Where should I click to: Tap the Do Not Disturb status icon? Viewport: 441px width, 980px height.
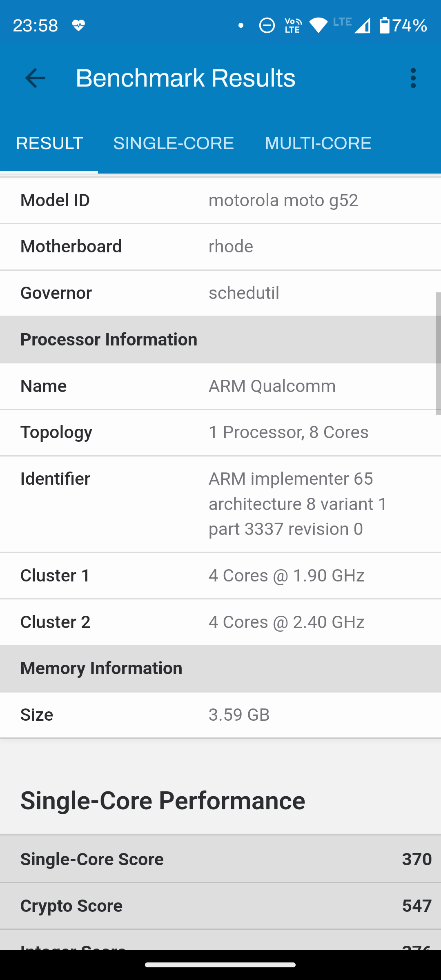point(267,26)
